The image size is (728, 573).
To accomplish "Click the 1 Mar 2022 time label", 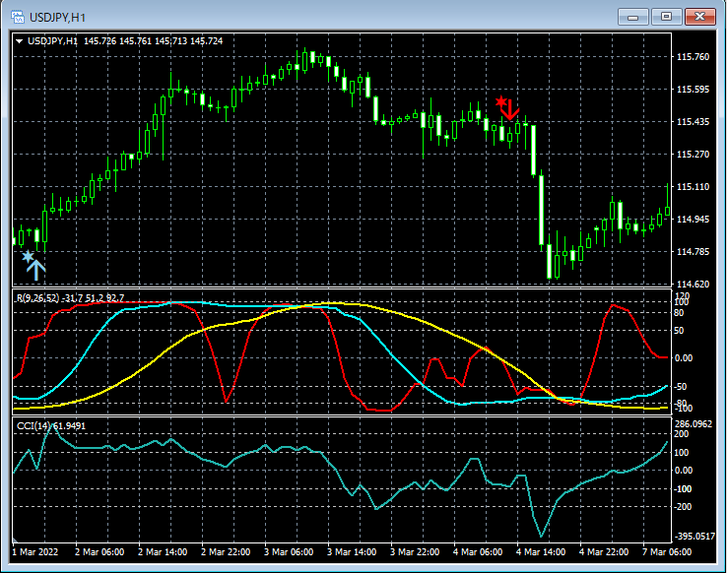I will [35, 552].
